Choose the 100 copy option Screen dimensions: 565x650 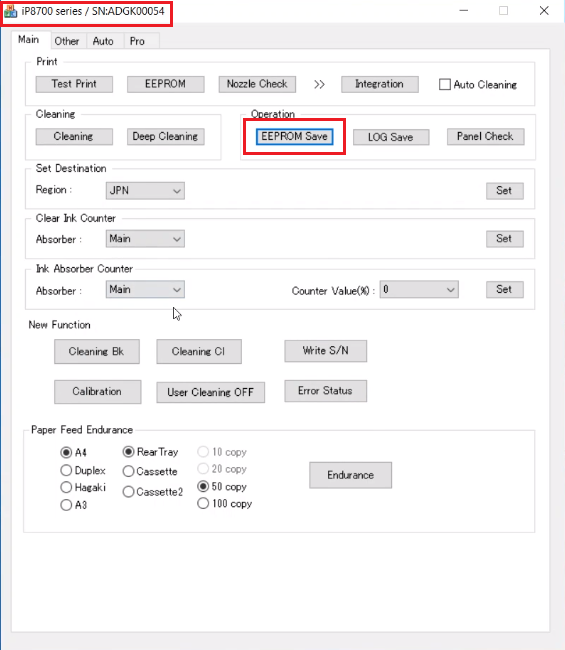[203, 503]
